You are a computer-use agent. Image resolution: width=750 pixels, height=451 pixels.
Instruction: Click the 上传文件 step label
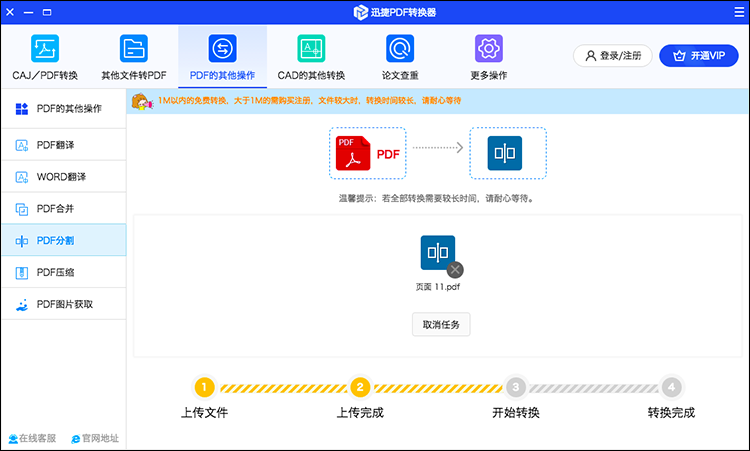click(x=204, y=413)
